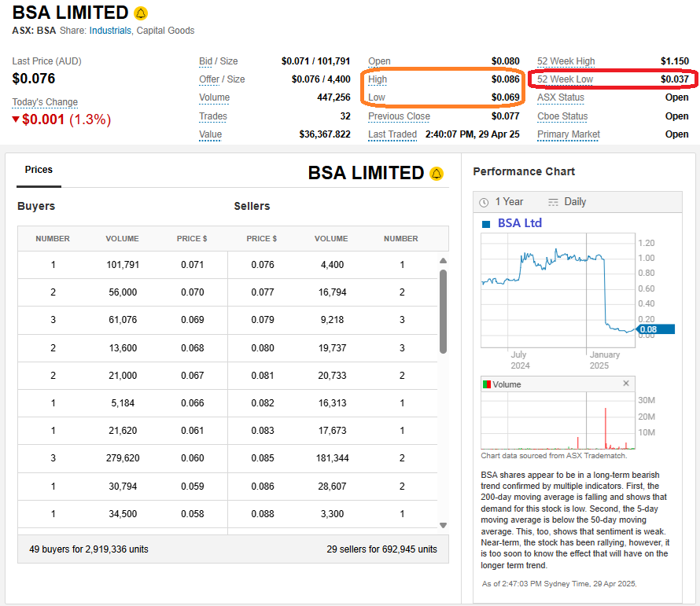The width and height of the screenshot is (700, 606).
Task: Click the clock icon beside 1 Year
Action: click(484, 202)
